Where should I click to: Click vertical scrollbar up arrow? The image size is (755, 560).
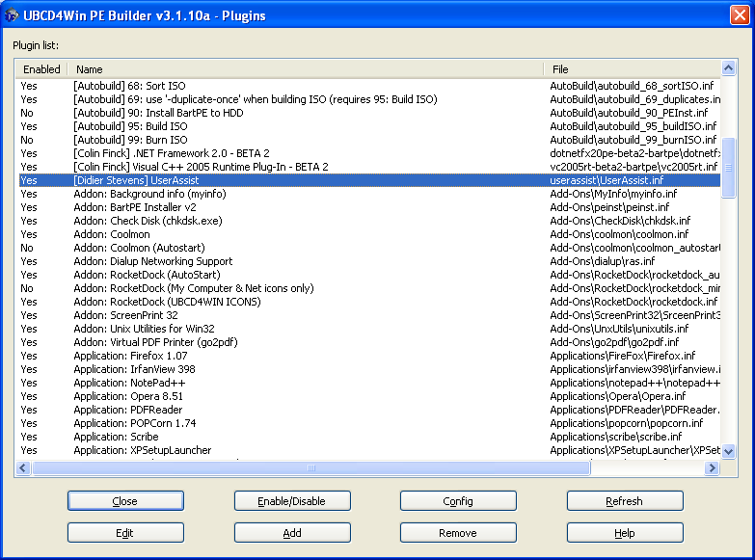point(728,68)
